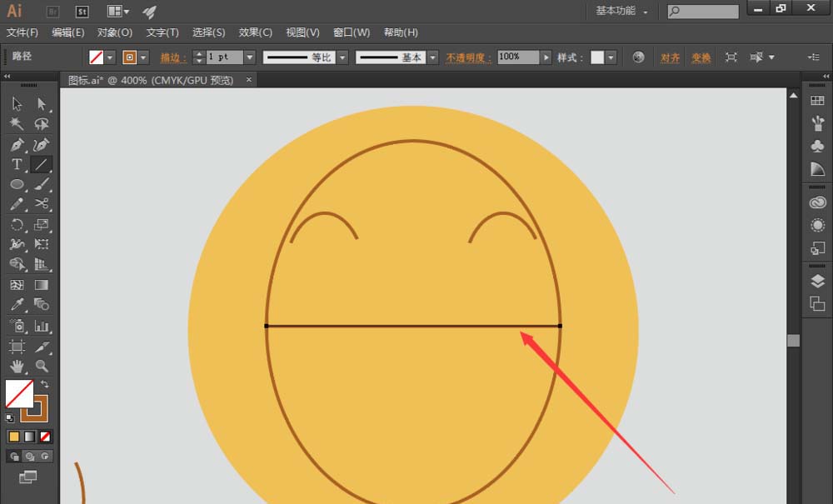833x504 pixels.
Task: Choose the Scale tool
Action: (x=42, y=224)
